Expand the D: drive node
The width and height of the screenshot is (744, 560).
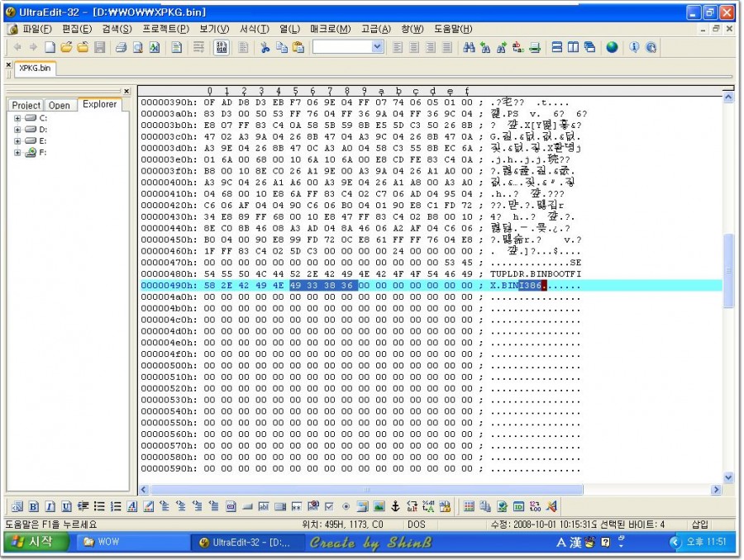pos(17,130)
